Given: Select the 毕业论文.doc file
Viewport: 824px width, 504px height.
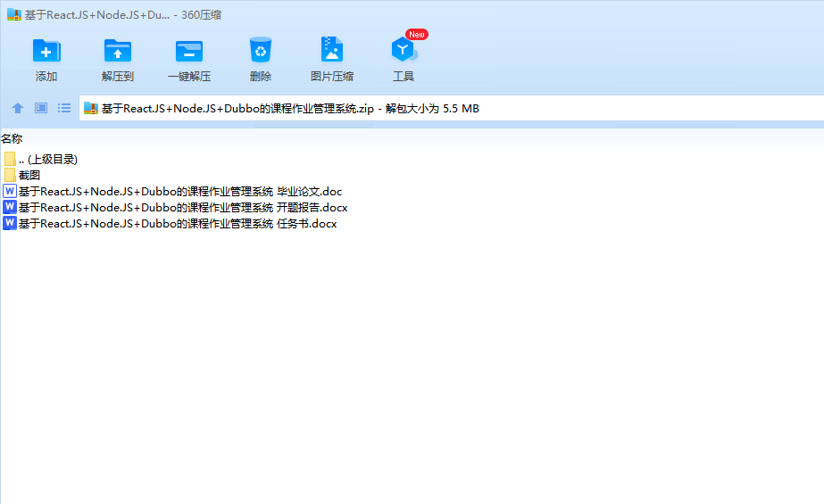Looking at the screenshot, I should tap(173, 191).
